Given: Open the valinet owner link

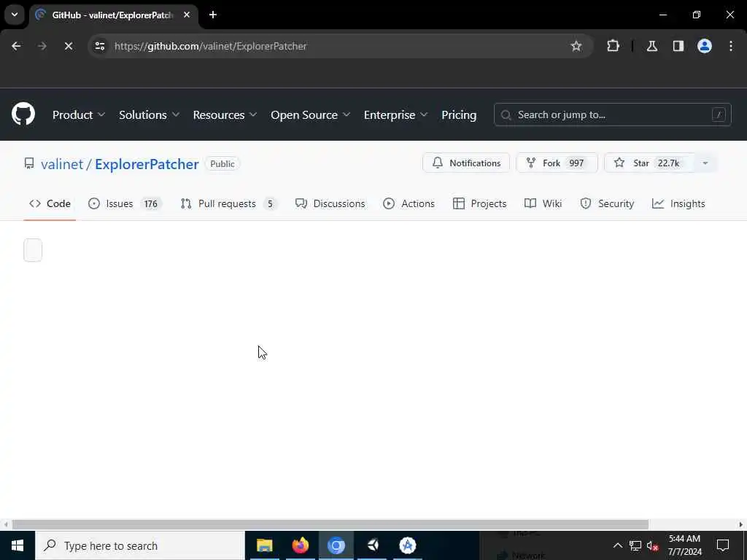Looking at the screenshot, I should [62, 164].
